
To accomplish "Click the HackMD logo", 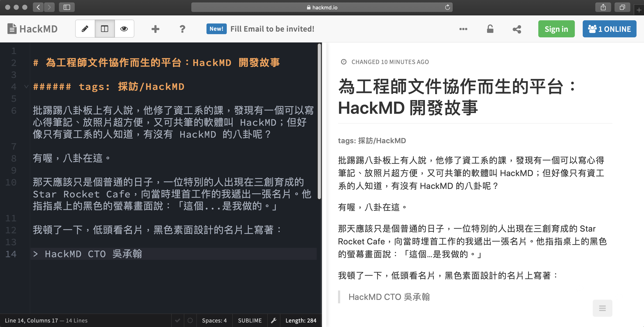I will (x=32, y=29).
